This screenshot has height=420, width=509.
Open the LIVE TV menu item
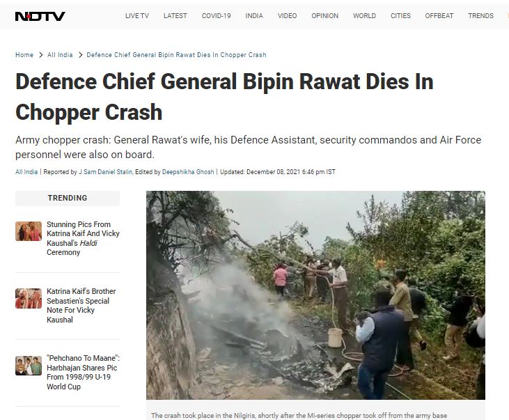tap(137, 15)
